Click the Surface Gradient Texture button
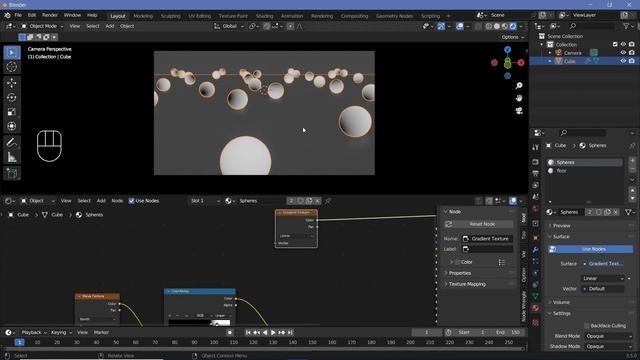 [603, 264]
